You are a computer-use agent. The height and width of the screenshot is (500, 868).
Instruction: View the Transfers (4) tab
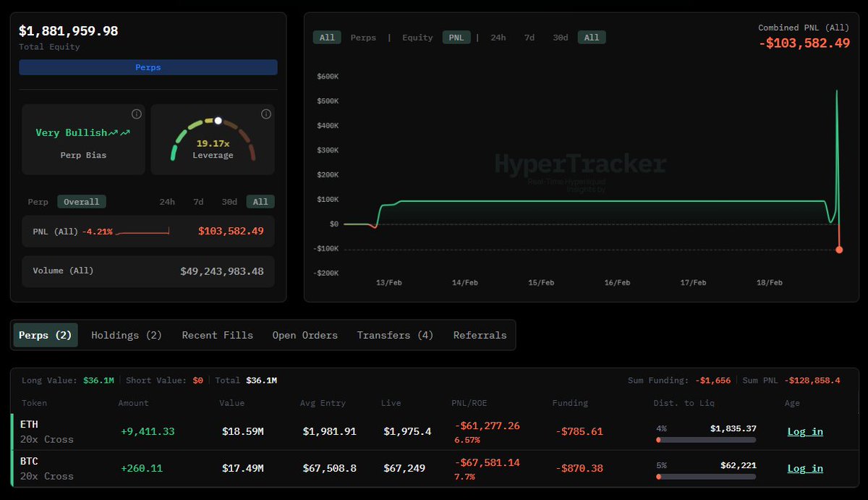pyautogui.click(x=395, y=335)
